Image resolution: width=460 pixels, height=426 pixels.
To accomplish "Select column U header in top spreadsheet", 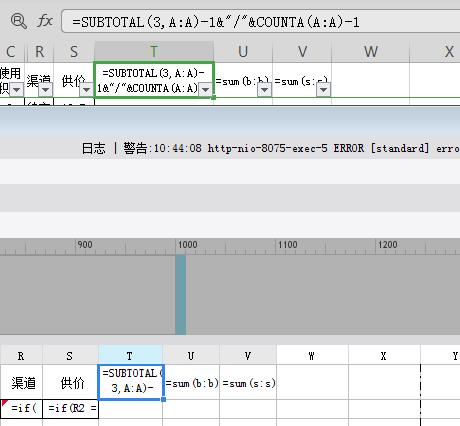I will coord(243,52).
